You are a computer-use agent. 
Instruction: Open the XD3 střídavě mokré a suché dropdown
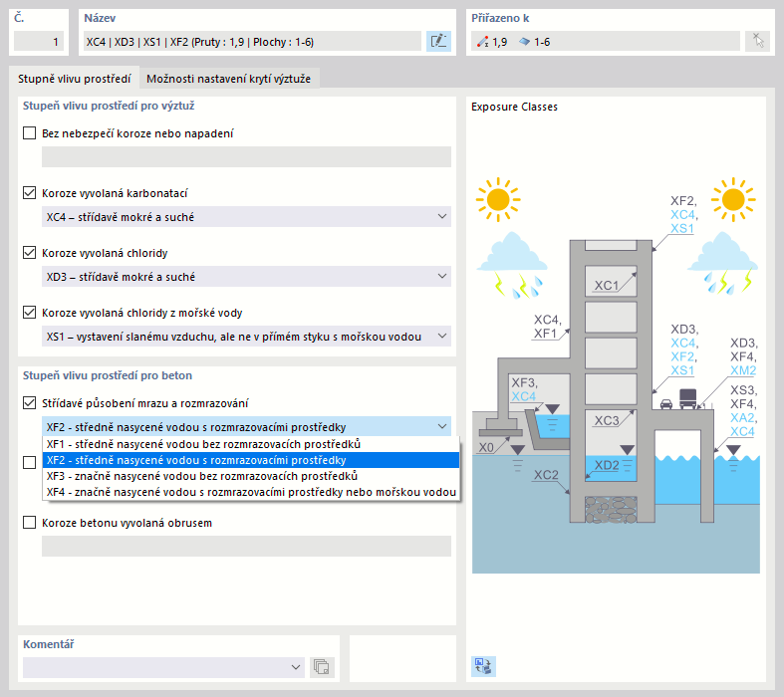click(x=246, y=277)
